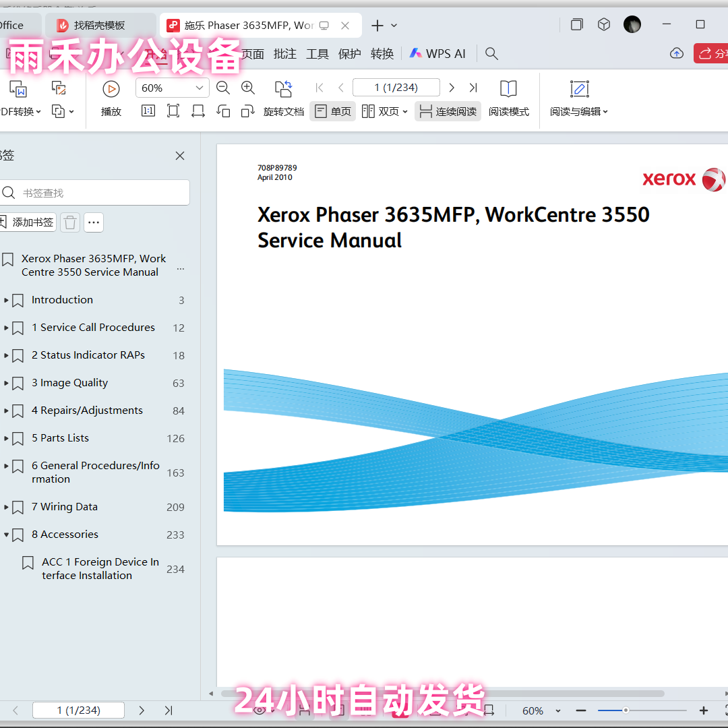Open bottom status bar 60% zoom dropdown
Screen dimensions: 728x728
click(x=558, y=711)
